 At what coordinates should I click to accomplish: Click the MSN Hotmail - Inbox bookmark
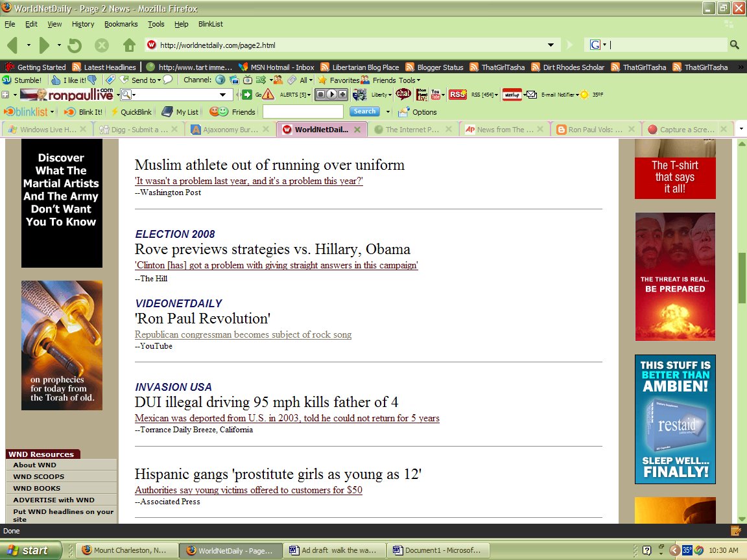277,67
